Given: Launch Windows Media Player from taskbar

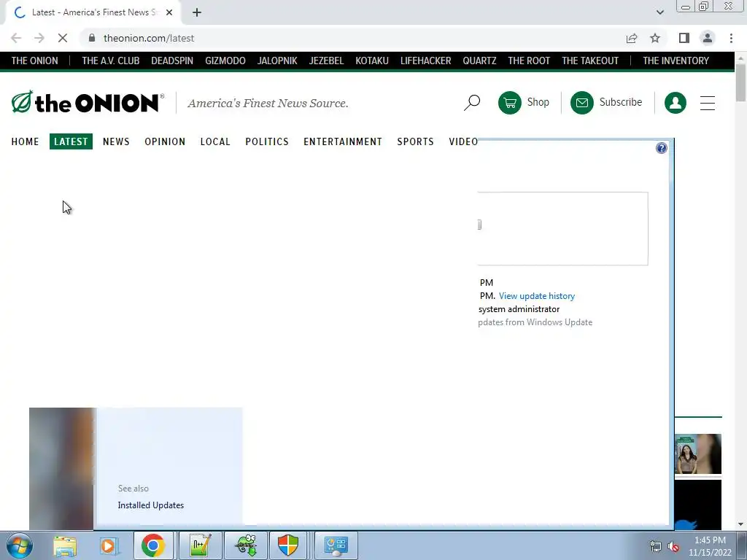Looking at the screenshot, I should [x=108, y=545].
